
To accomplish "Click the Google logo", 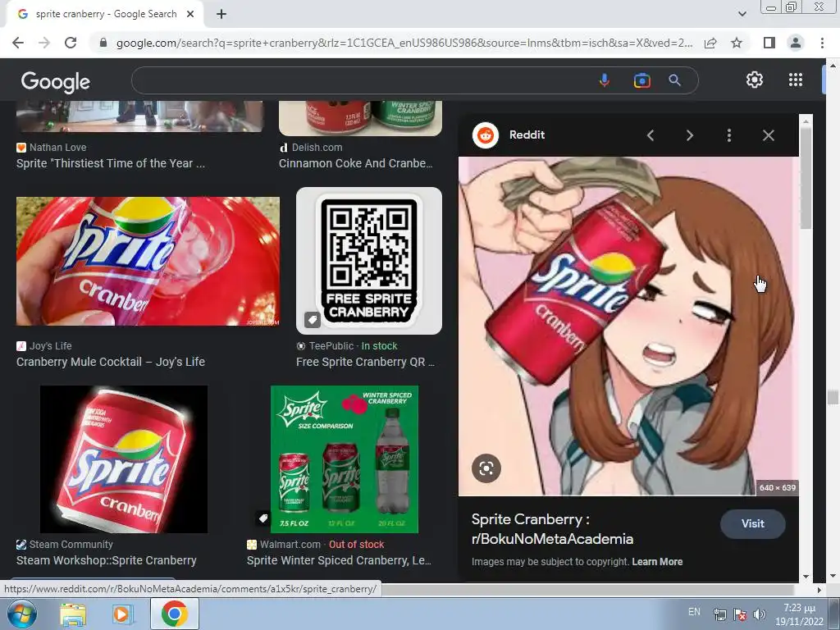I will pyautogui.click(x=56, y=81).
